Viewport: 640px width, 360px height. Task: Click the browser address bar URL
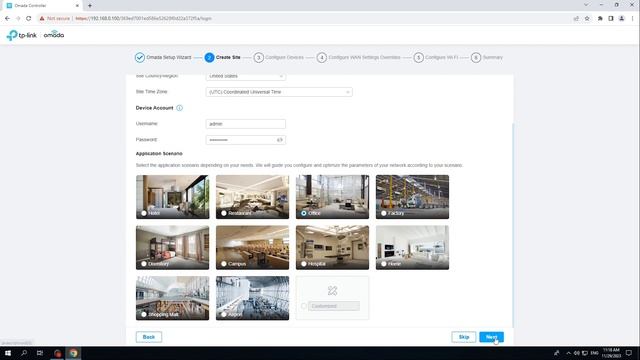click(x=144, y=18)
